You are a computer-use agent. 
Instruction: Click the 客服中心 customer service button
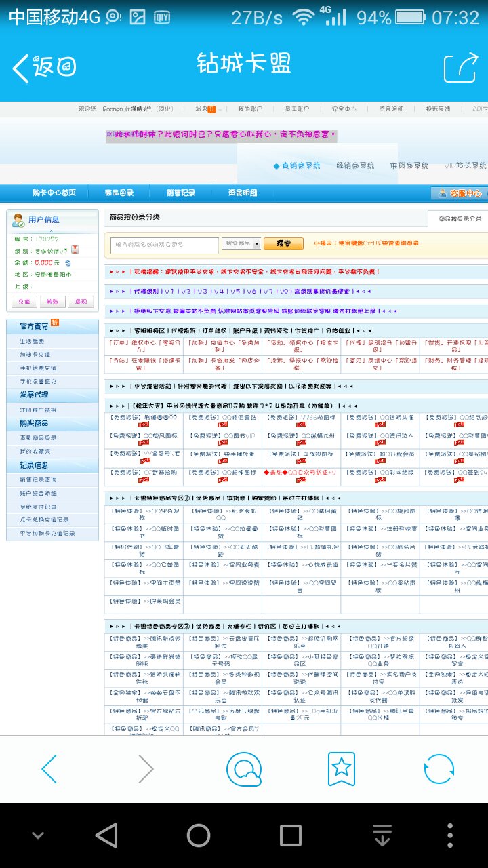point(460,193)
